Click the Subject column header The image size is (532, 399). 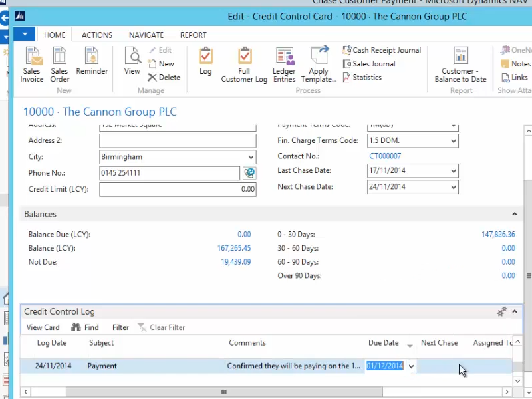click(102, 343)
